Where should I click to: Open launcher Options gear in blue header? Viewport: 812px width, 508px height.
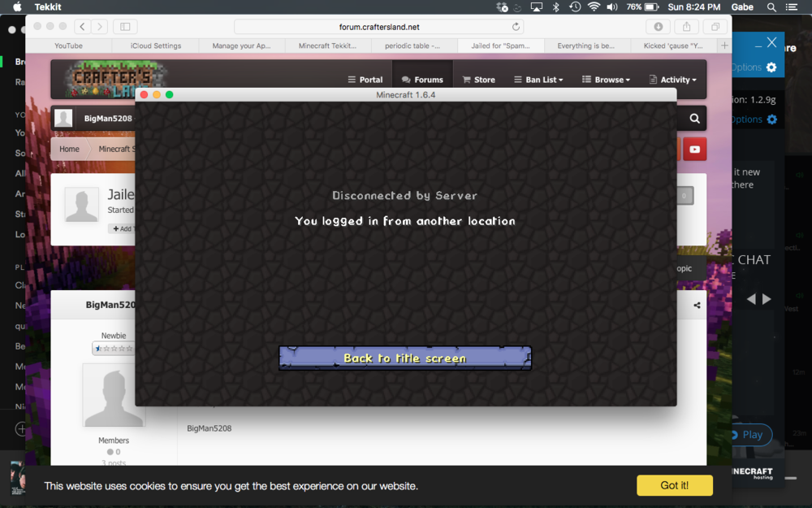click(x=771, y=67)
